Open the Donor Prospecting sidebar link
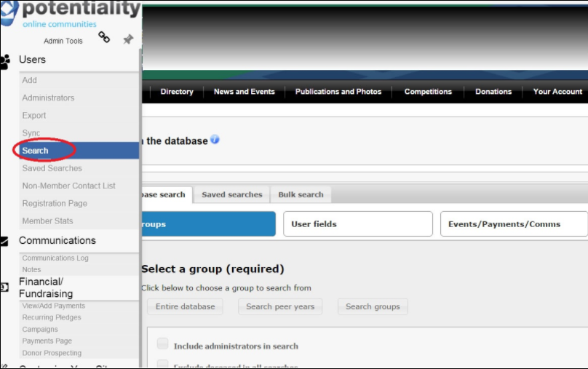The height and width of the screenshot is (369, 588). (x=52, y=353)
